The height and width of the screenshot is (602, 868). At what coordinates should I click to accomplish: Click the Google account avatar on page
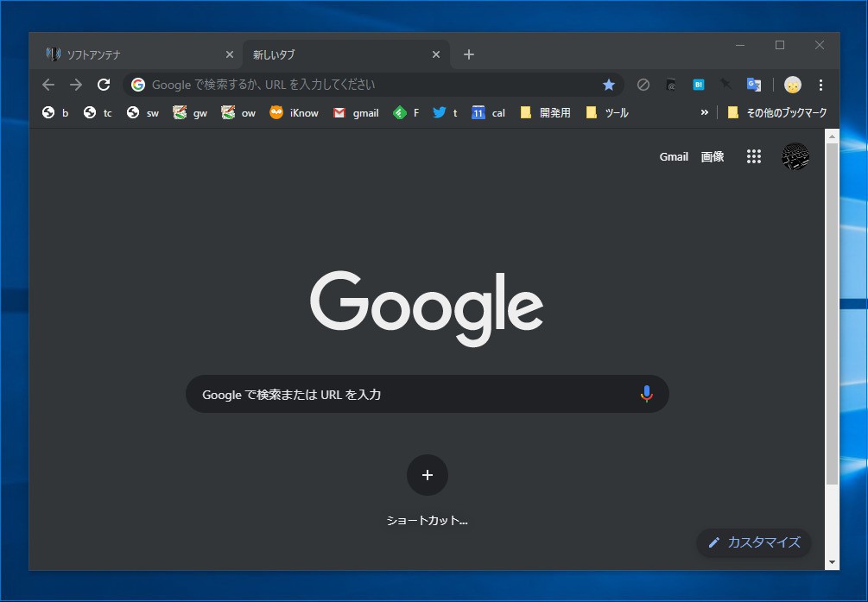(795, 156)
